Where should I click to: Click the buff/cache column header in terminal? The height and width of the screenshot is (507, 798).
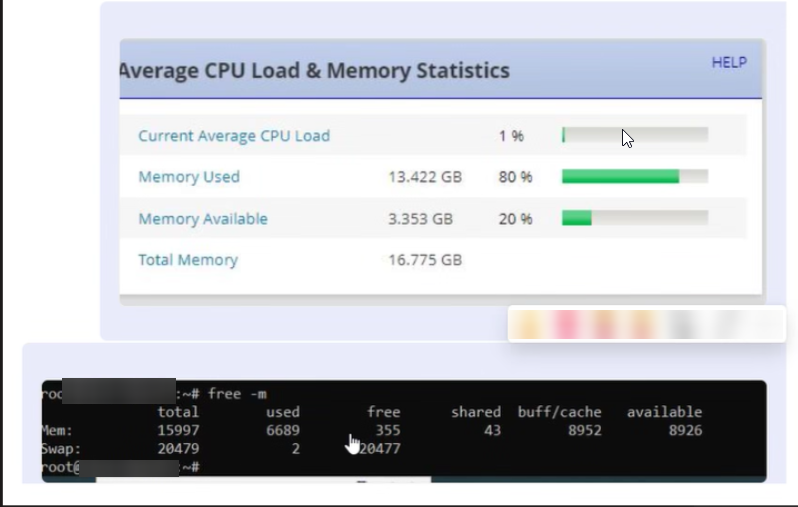(559, 412)
